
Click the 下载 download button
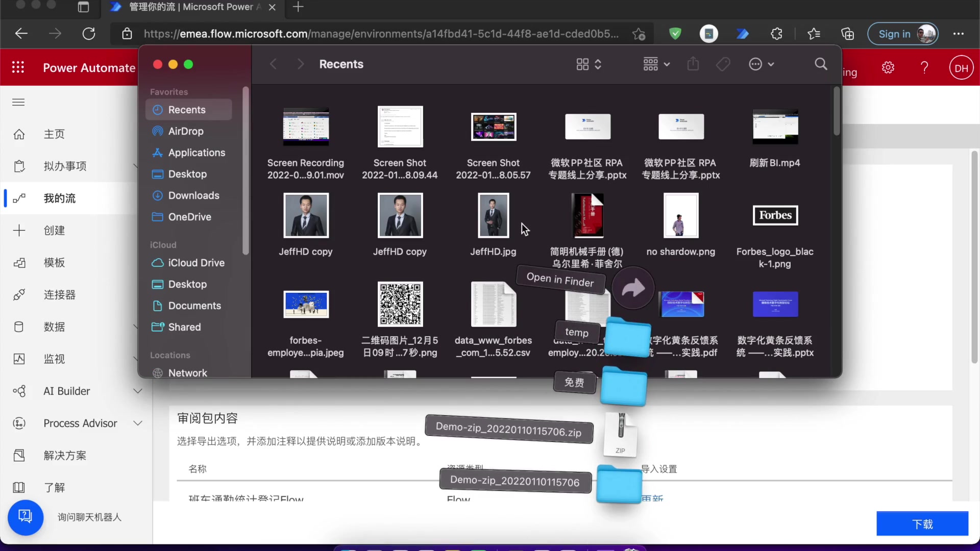[922, 523]
